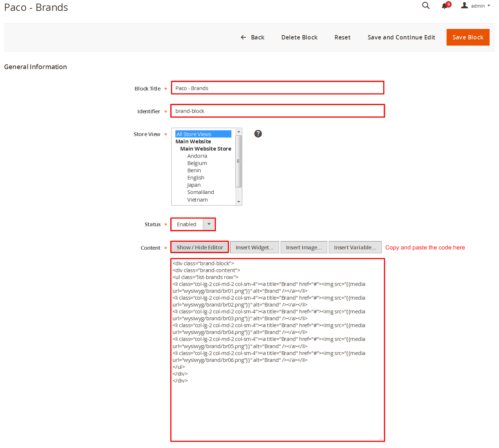The width and height of the screenshot is (499, 448).
Task: Select Belgium store view
Action: pos(197,163)
